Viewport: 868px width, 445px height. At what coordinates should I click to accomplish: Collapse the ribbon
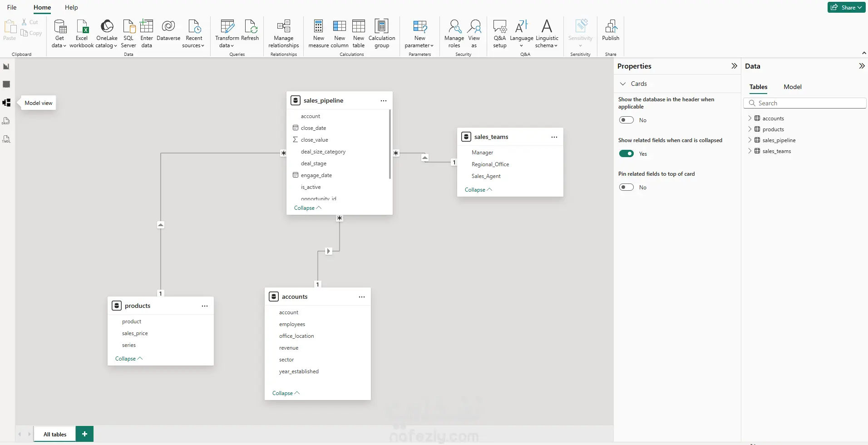(863, 53)
